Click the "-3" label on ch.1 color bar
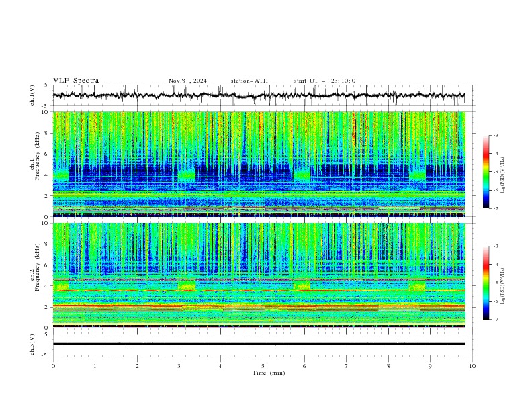 pyautogui.click(x=495, y=135)
